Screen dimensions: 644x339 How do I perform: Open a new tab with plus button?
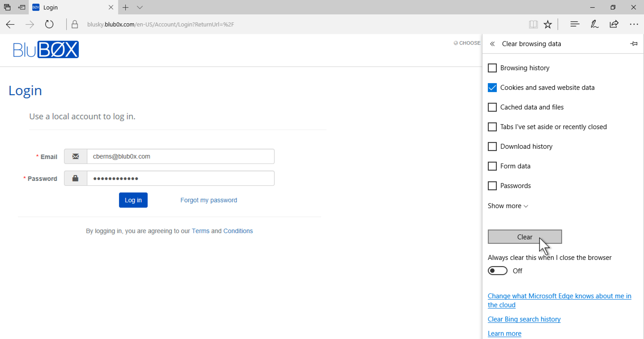coord(126,8)
